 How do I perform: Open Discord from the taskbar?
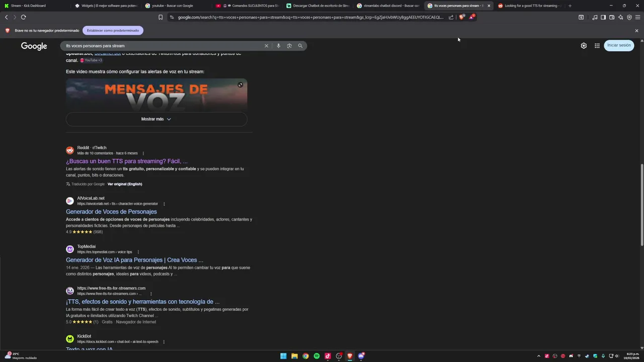click(x=361, y=356)
